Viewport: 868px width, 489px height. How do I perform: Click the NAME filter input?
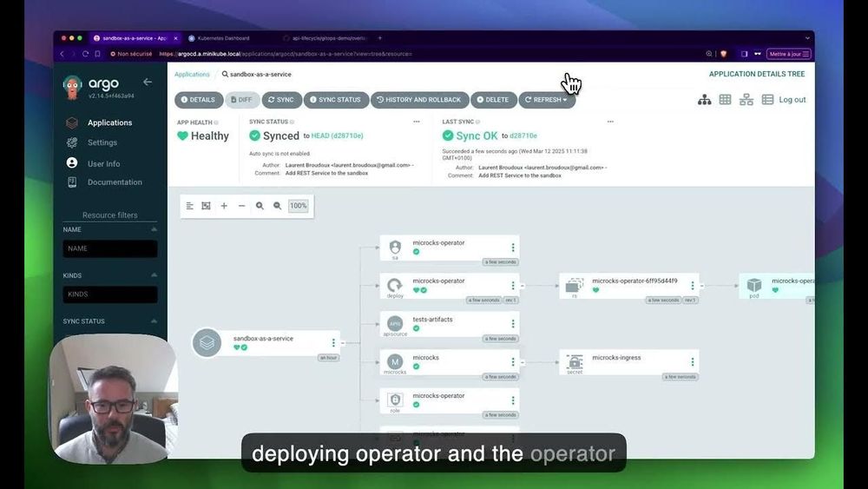(110, 248)
